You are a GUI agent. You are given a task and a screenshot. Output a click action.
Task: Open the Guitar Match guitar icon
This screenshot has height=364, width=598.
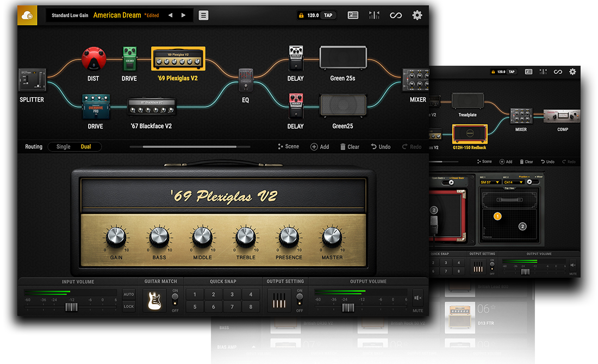tap(154, 301)
